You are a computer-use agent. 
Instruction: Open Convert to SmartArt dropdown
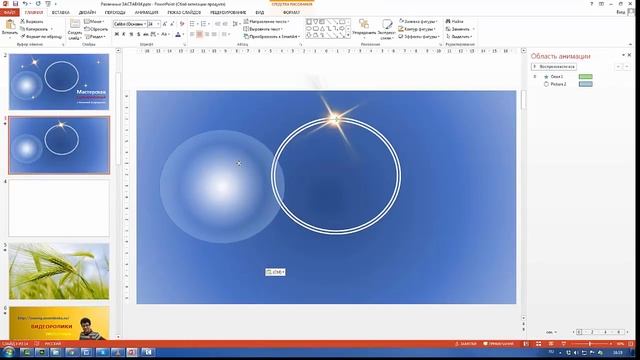pos(272,36)
